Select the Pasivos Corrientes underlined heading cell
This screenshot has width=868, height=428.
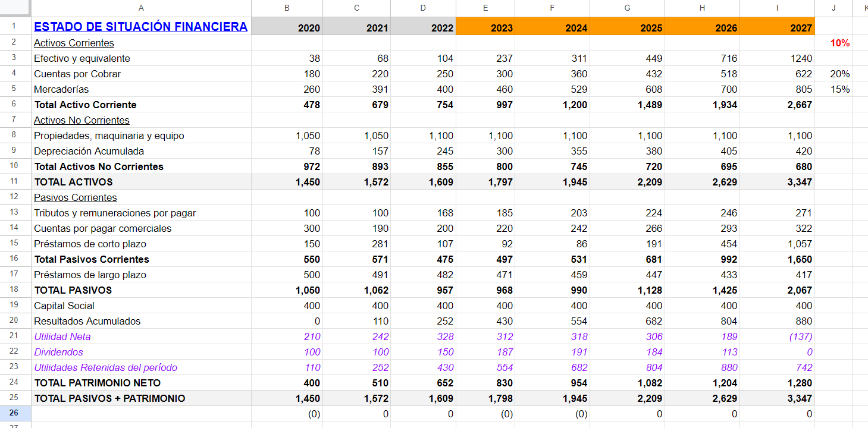click(x=76, y=197)
